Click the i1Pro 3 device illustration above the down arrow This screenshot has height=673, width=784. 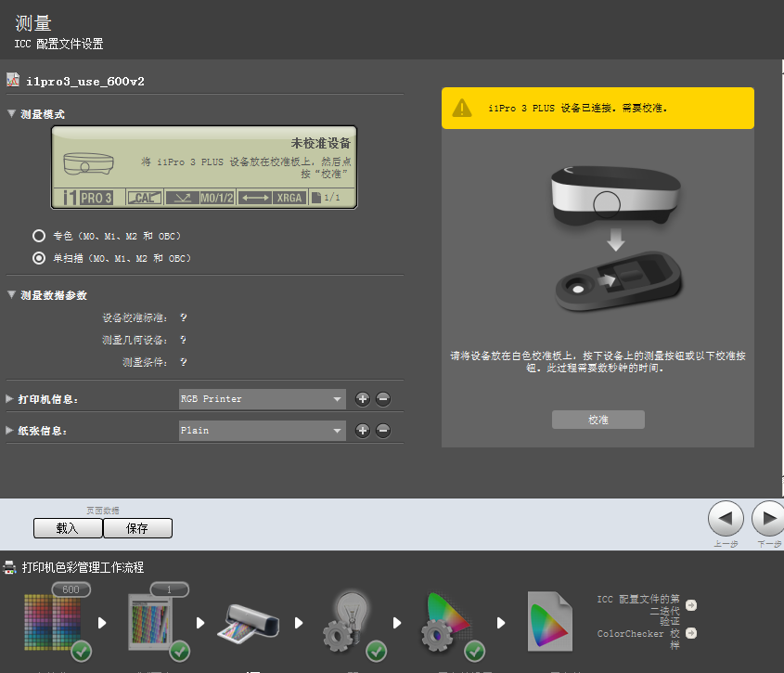coord(615,195)
